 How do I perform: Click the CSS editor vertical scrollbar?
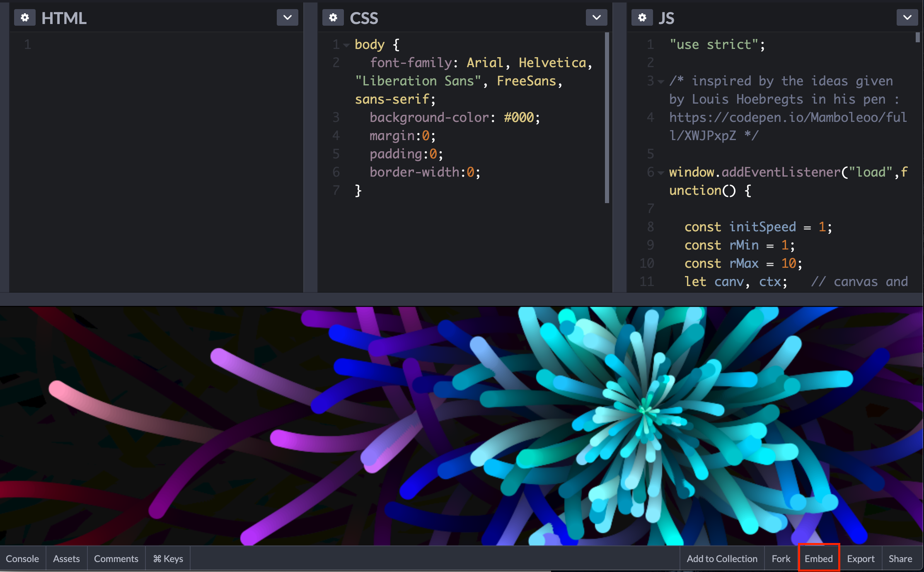pos(607,118)
